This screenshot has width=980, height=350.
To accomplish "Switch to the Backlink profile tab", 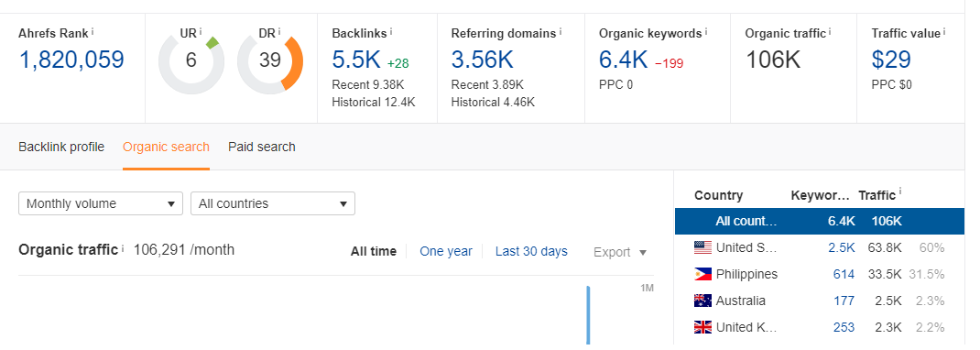I will point(61,147).
